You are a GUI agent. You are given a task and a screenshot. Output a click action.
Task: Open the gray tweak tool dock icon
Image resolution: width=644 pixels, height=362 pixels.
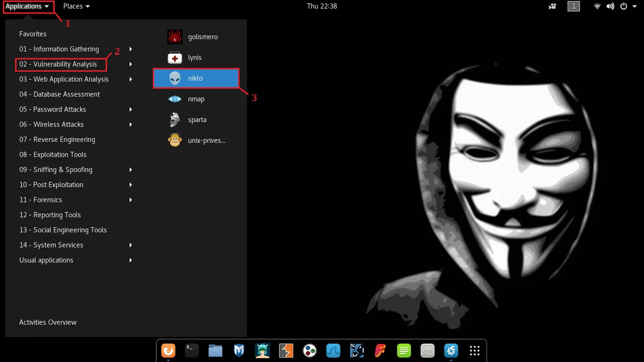coord(427,350)
